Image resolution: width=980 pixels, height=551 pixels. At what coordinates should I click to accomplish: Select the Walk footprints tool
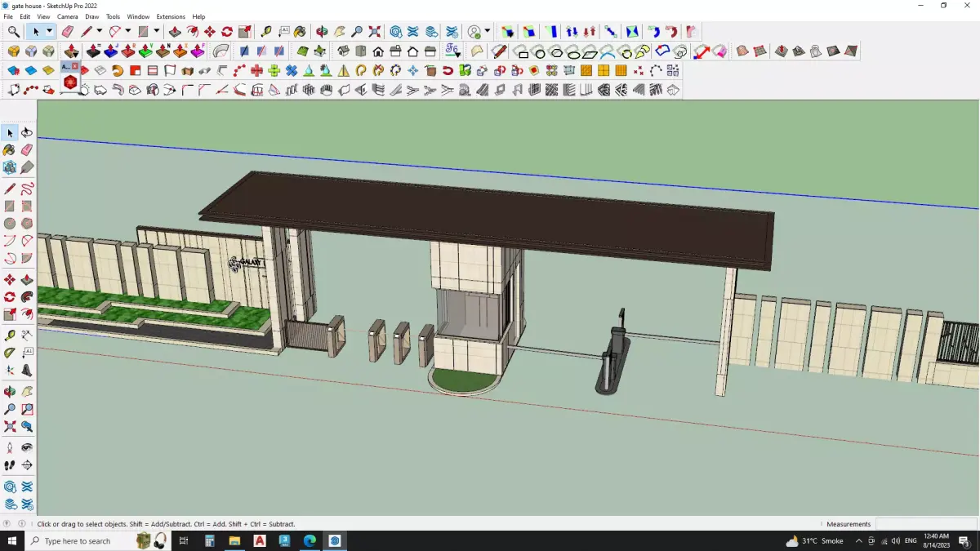pos(10,465)
